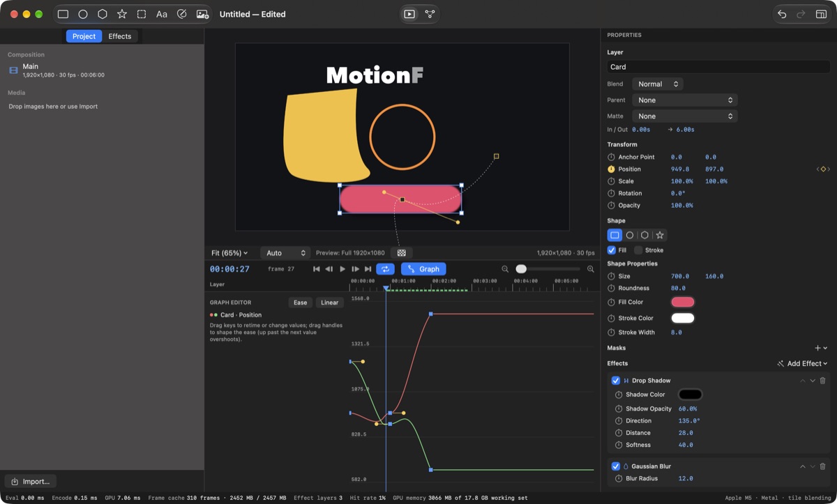Disable the Gaussian Blur effect checkbox
Screen dimensions: 837x504
click(x=616, y=466)
